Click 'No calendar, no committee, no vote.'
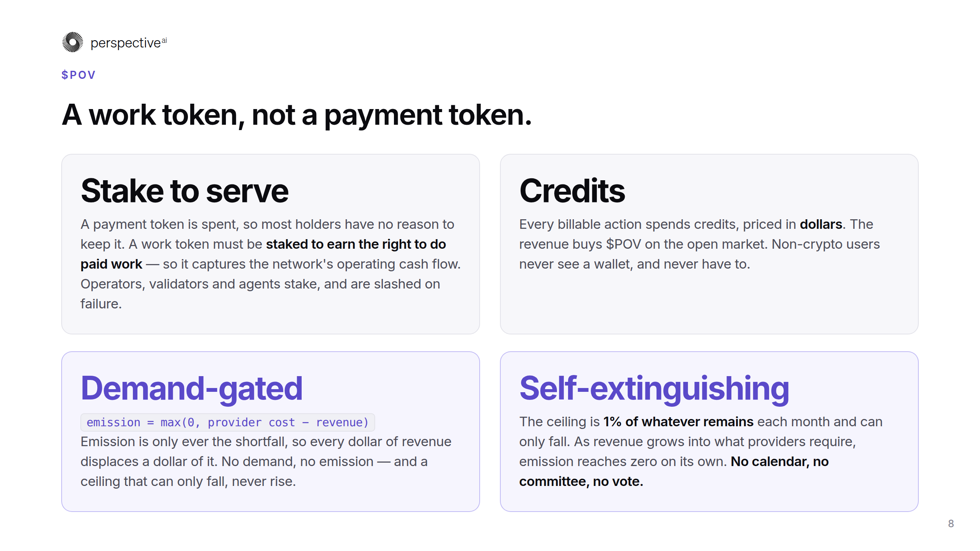980x551 pixels. [674, 471]
